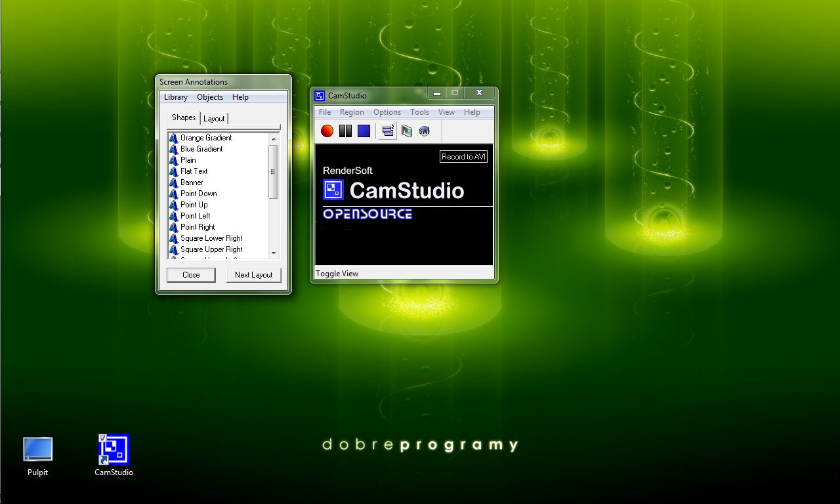Select the Square Lower Right shape
This screenshot has height=504, width=840.
[x=211, y=238]
